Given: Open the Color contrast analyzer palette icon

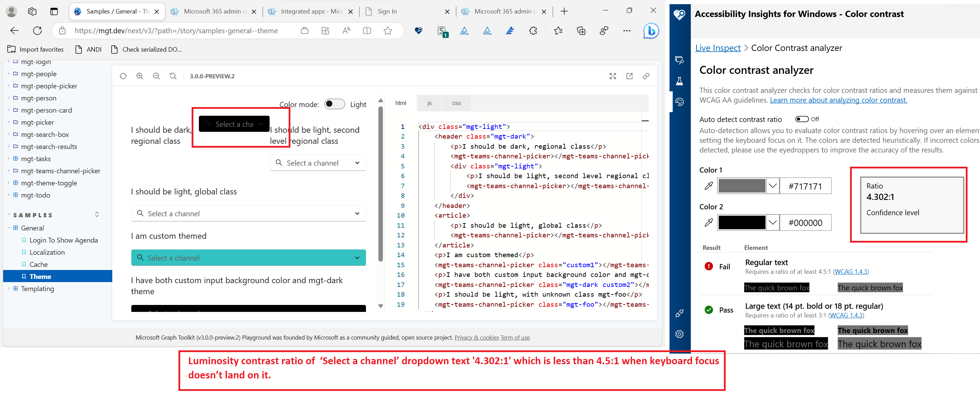Looking at the screenshot, I should pyautogui.click(x=680, y=102).
